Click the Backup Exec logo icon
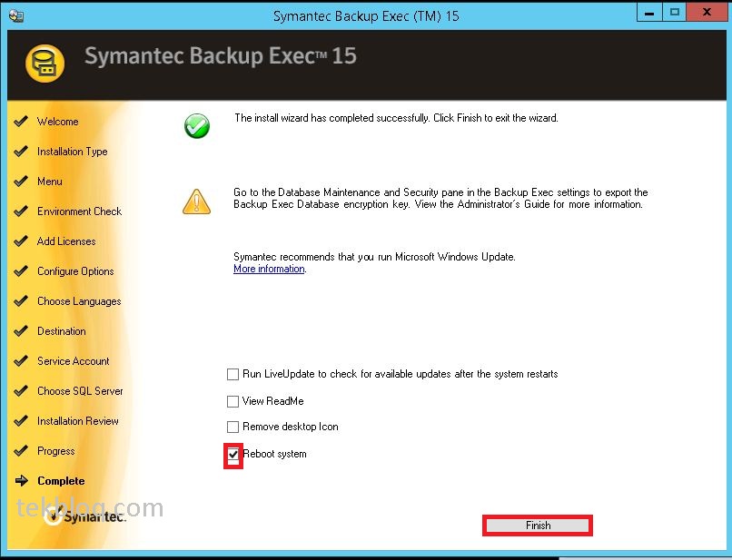Screen dimensions: 732x560 (x=45, y=64)
